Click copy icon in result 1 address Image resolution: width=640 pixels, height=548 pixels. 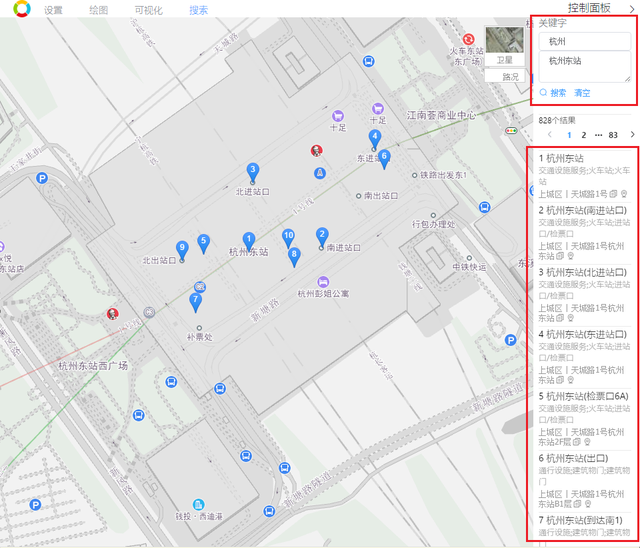click(x=613, y=194)
